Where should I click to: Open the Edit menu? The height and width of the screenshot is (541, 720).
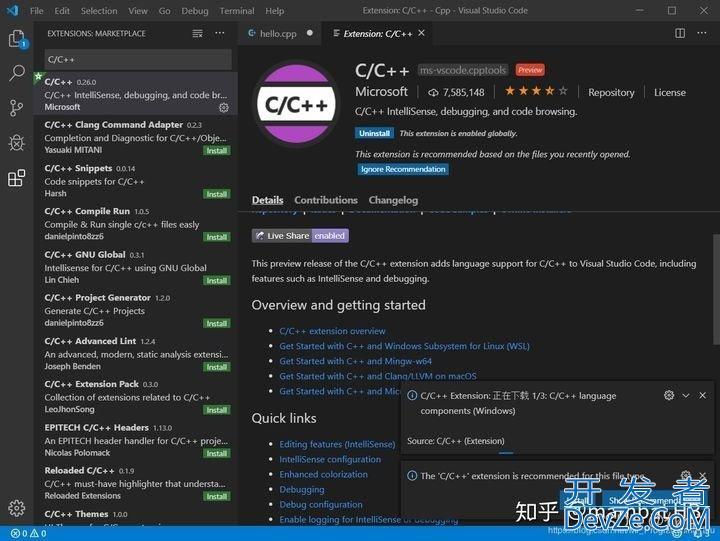tap(62, 11)
